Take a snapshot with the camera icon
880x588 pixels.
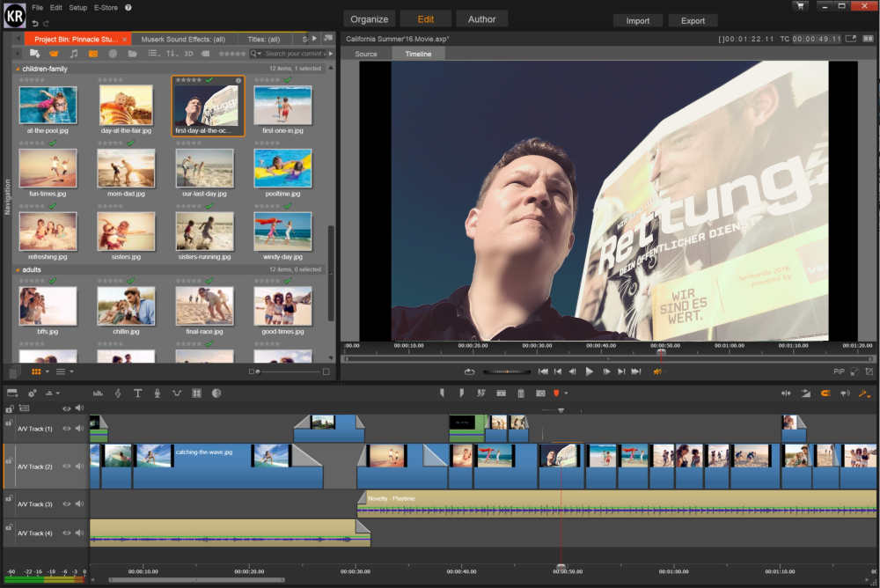[x=540, y=393]
